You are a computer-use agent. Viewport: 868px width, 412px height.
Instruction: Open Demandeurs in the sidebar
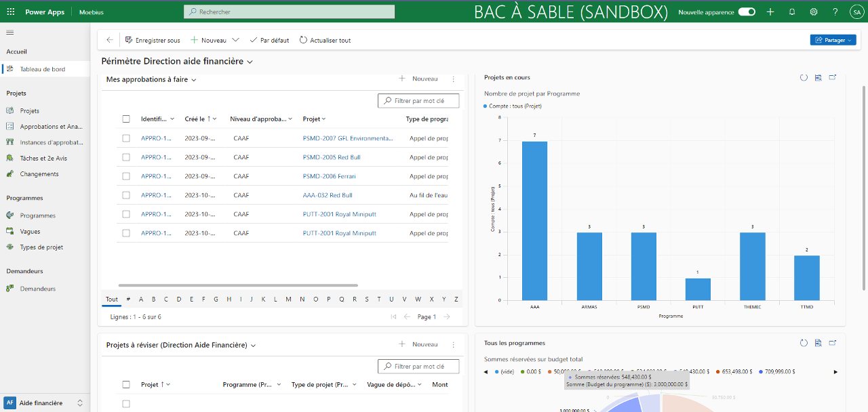pyautogui.click(x=46, y=289)
